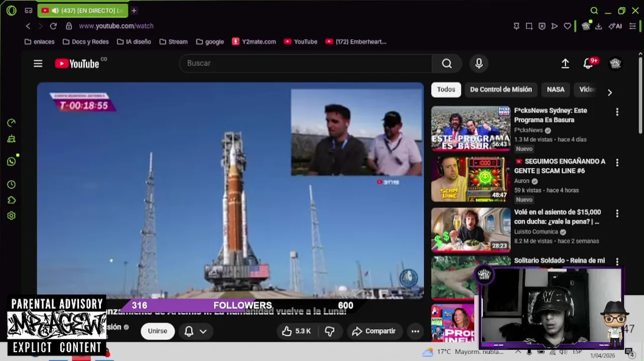Start voice search with microphone
This screenshot has height=361, width=644.
(479, 63)
